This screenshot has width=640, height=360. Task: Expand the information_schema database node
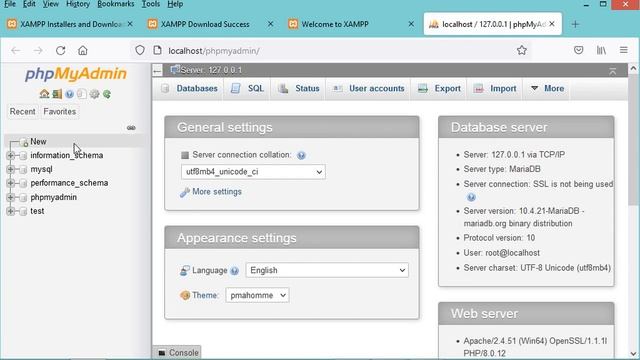11,156
